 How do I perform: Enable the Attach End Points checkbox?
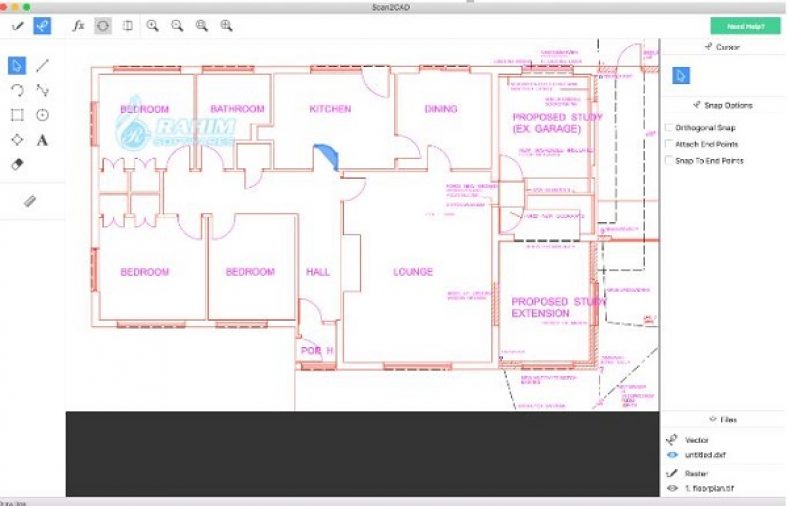click(x=669, y=144)
